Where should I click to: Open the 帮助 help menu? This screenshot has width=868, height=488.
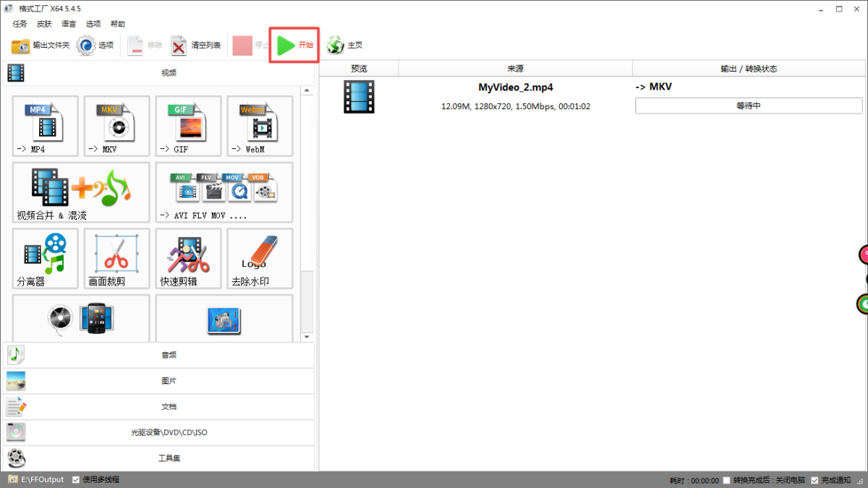[x=118, y=24]
